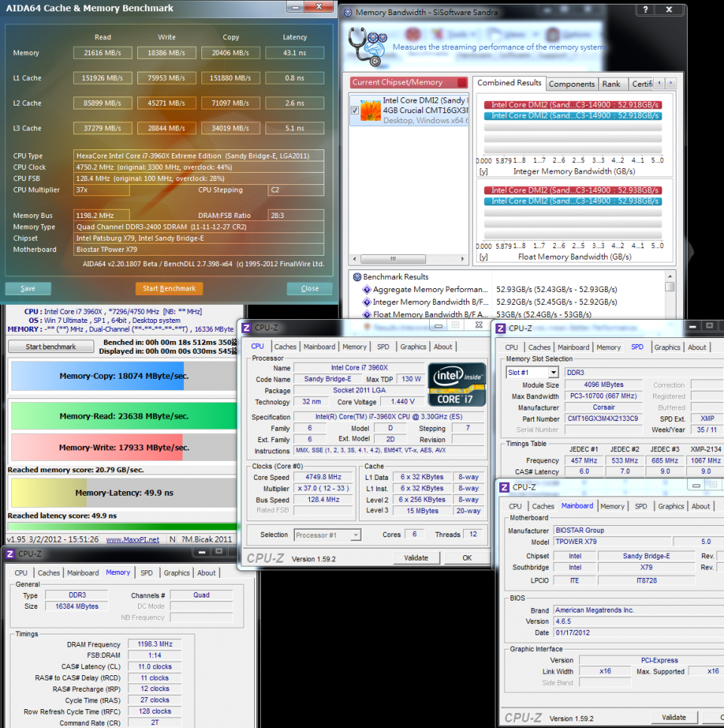Click Validate in the CPU-Z processor window
724x728 pixels.
[416, 558]
